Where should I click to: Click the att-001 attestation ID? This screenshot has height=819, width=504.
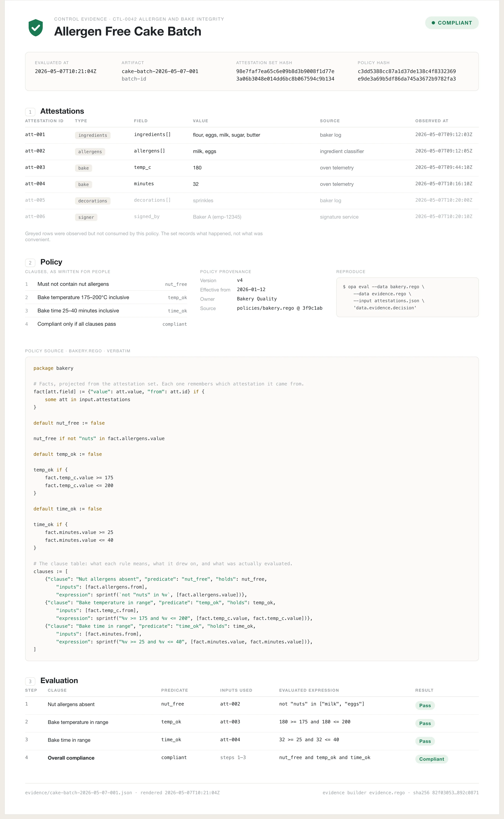point(35,134)
